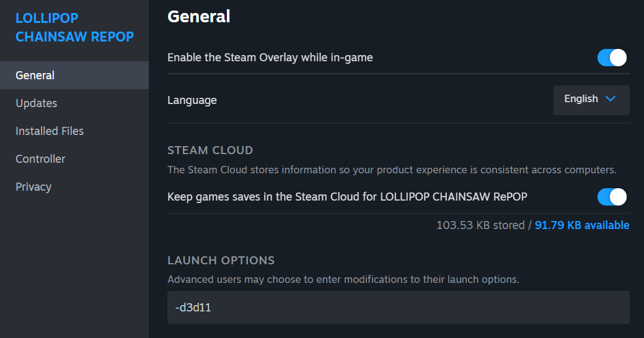Click the 91.79 KB available link
Viewport: 644px width, 338px height.
(582, 225)
